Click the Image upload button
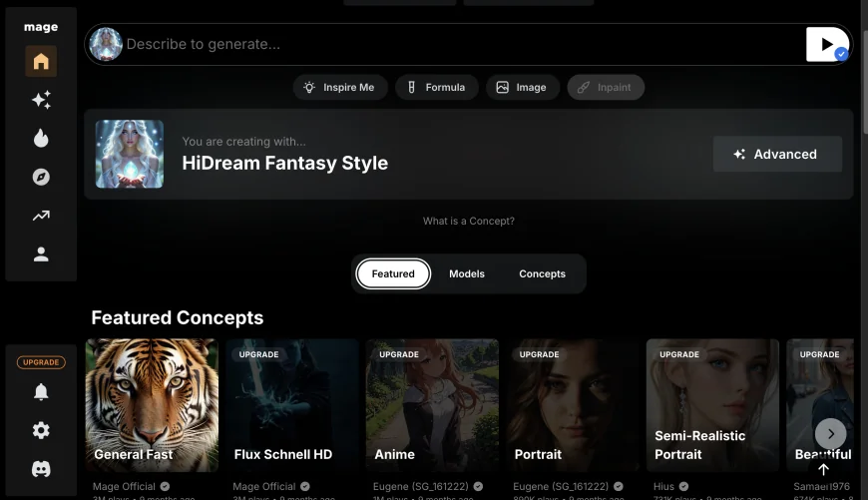 [522, 88]
